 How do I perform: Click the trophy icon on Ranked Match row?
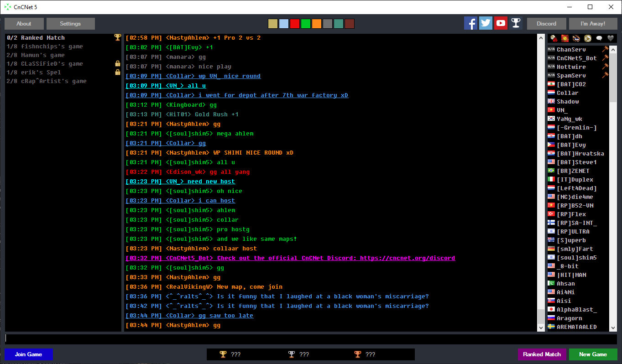tap(117, 37)
